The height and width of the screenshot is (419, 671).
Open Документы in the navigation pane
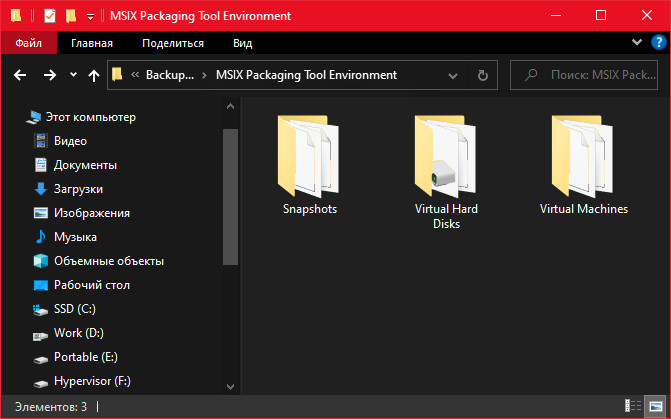click(85, 165)
